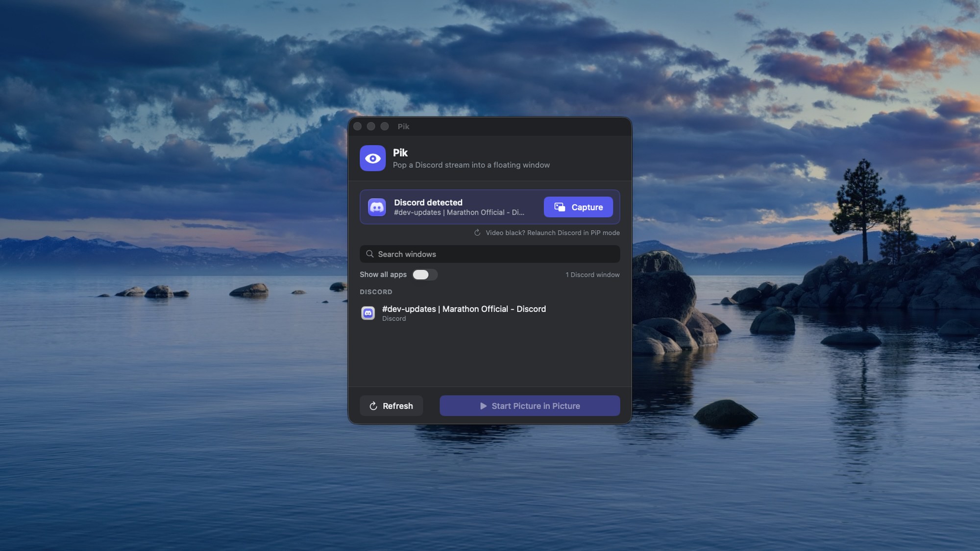Close the Pik window
Screen dimensions: 980x551
pos(358,126)
